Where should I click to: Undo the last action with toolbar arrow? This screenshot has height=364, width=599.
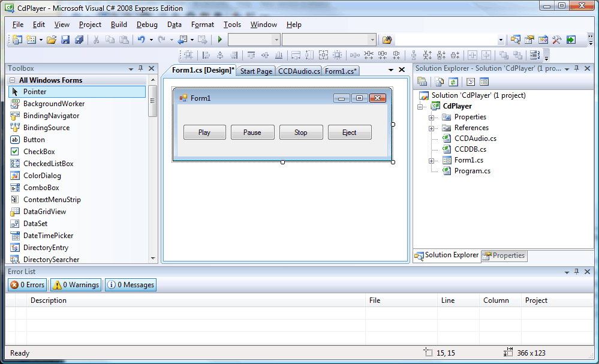pyautogui.click(x=142, y=40)
